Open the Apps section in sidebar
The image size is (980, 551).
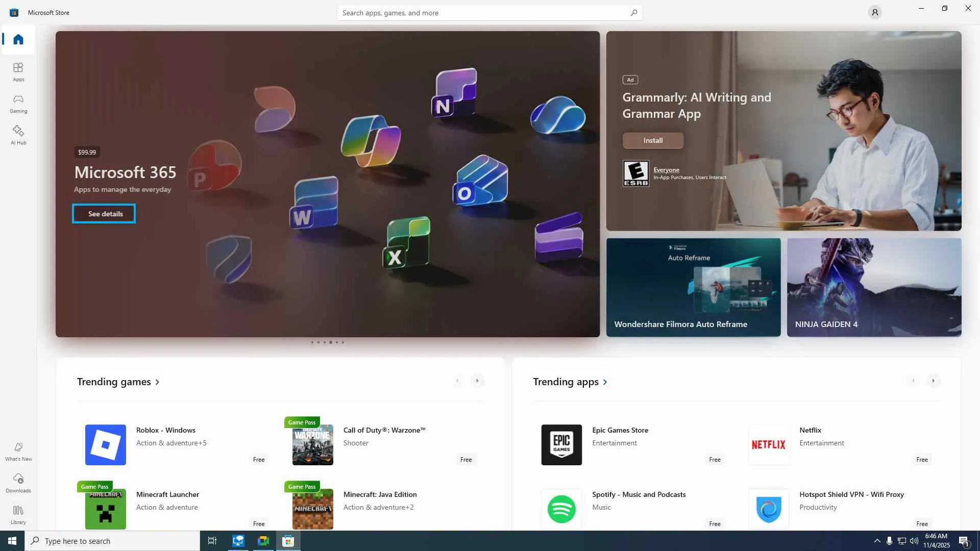[18, 72]
